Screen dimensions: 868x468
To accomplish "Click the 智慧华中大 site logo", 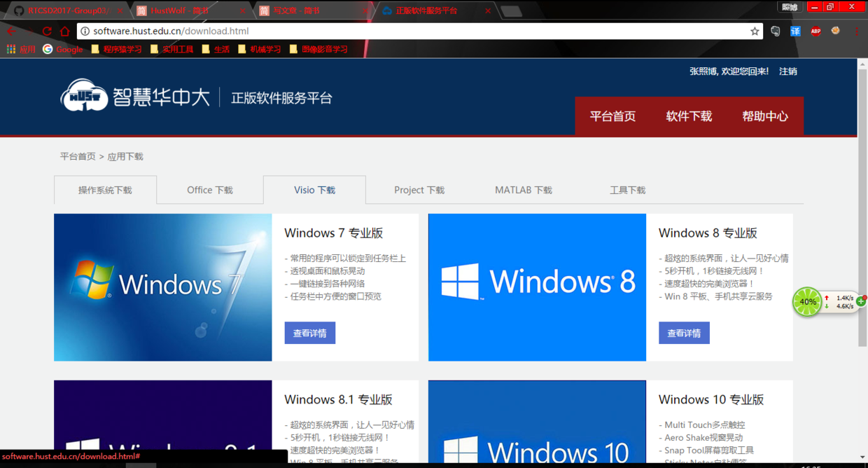I will [x=134, y=95].
